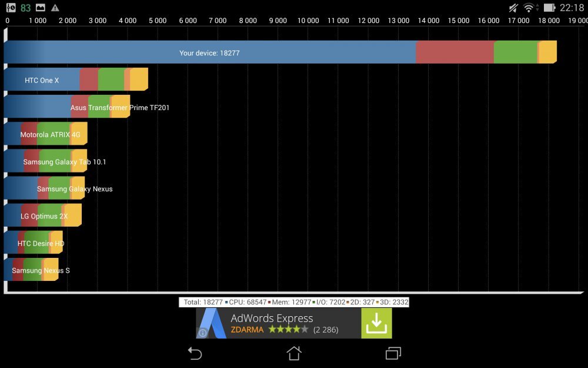The image size is (588, 368).
Task: Tap the picture notification icon in status bar
Action: tap(41, 8)
